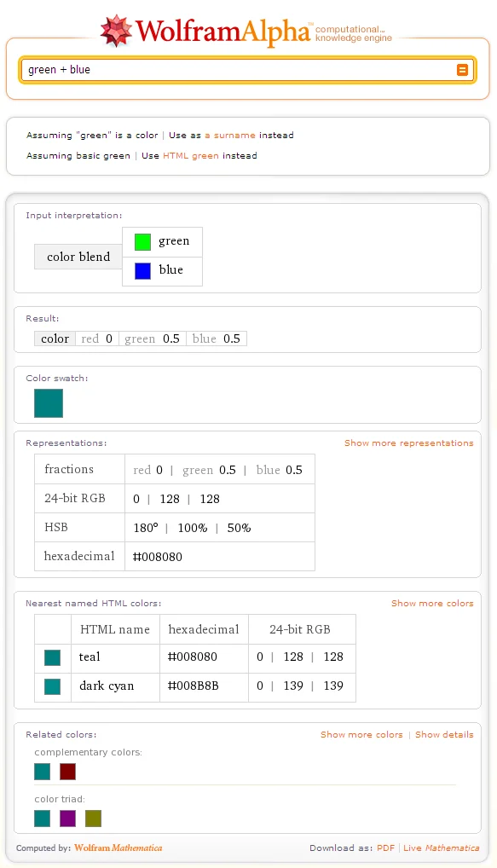Click the query input field

tap(238, 70)
